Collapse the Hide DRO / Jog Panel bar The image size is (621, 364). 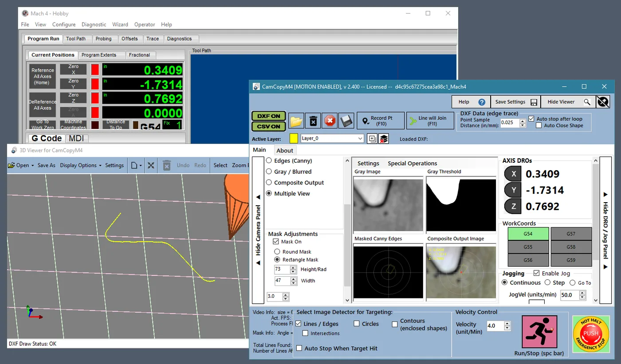click(x=605, y=230)
